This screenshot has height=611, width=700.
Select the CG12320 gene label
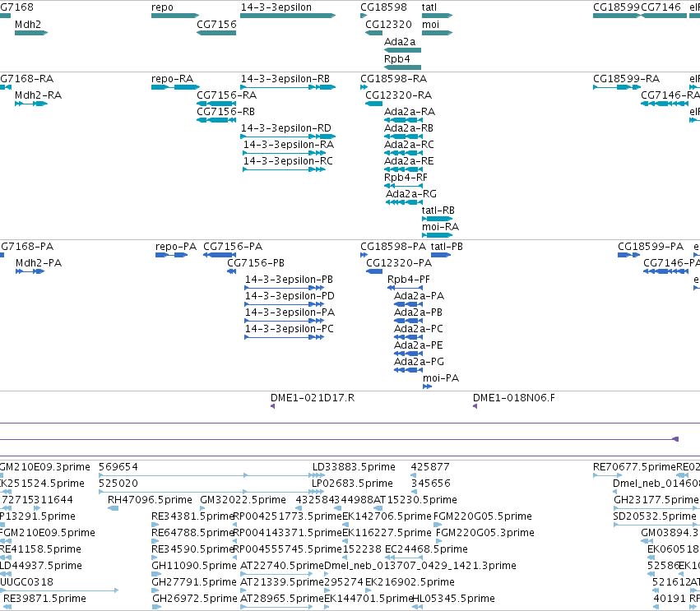(x=388, y=25)
